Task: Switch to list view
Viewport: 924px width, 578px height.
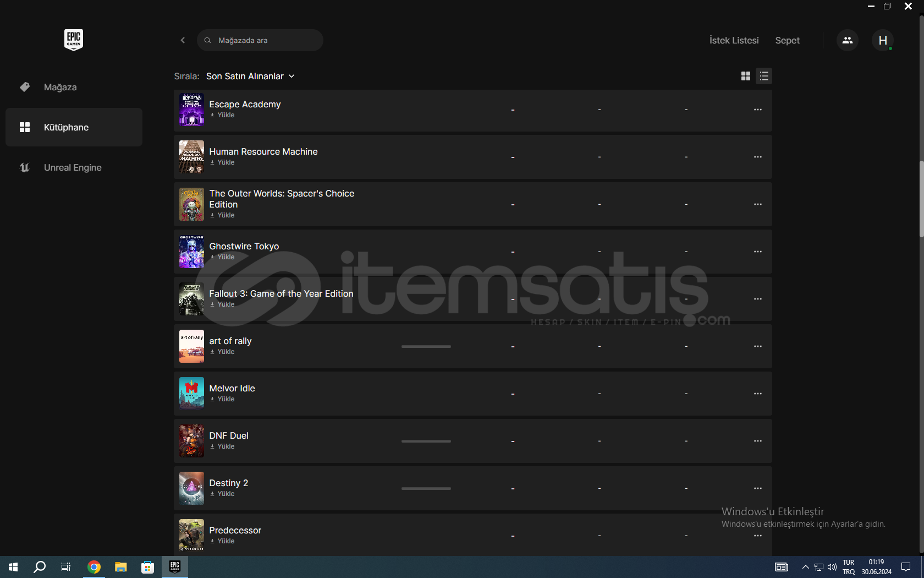Action: [x=764, y=76]
